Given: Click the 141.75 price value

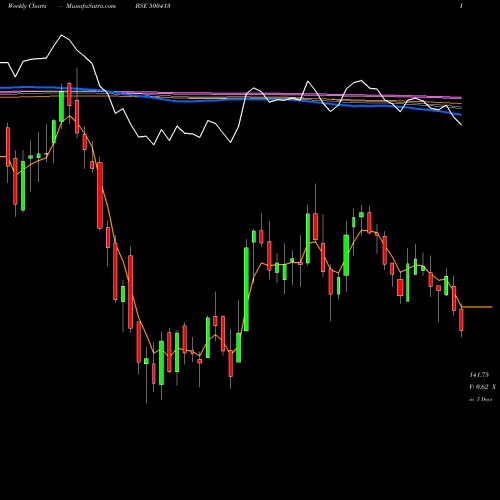Looking at the screenshot, I should pos(479,375).
